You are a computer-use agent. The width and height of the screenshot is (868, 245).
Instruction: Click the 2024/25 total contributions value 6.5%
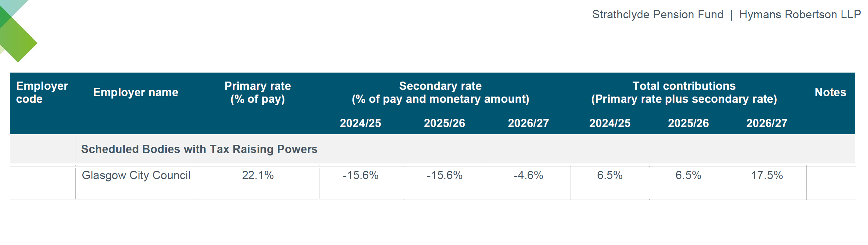coord(610,175)
